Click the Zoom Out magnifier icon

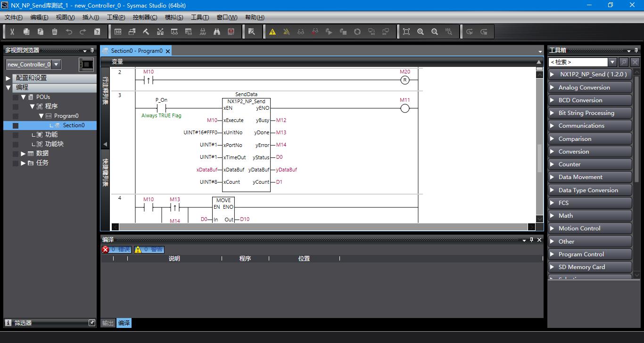point(435,32)
